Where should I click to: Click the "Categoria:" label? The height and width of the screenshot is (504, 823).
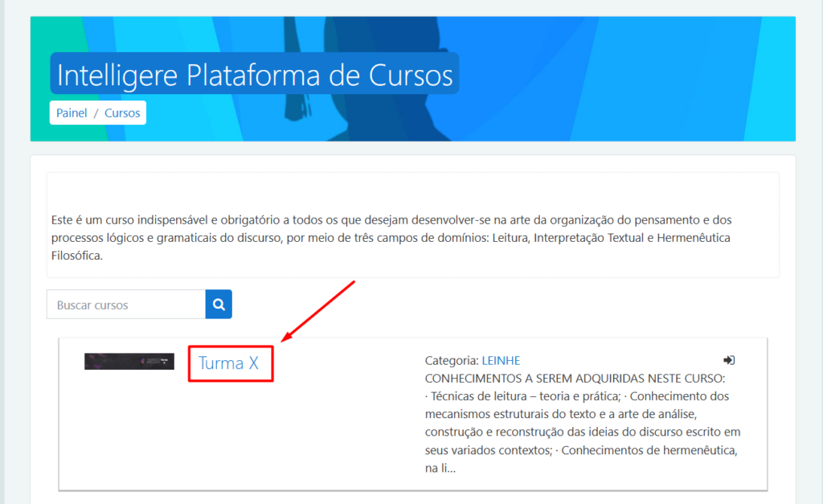pos(452,361)
